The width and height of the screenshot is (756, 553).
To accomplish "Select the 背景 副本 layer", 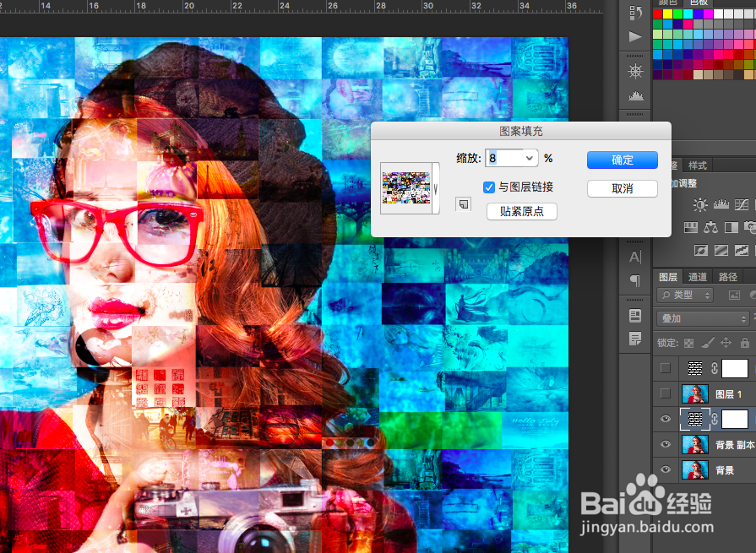I will [x=704, y=444].
